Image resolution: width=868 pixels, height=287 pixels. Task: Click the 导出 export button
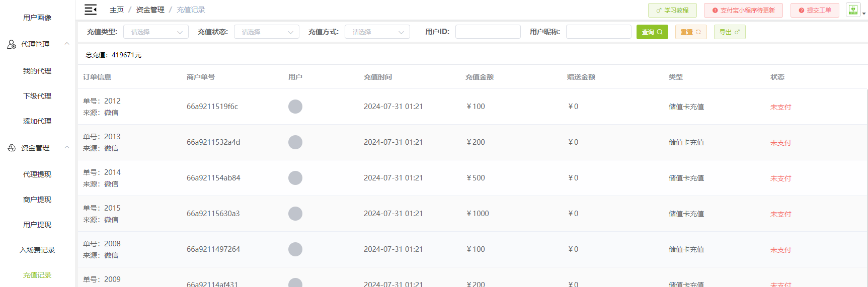pos(730,32)
